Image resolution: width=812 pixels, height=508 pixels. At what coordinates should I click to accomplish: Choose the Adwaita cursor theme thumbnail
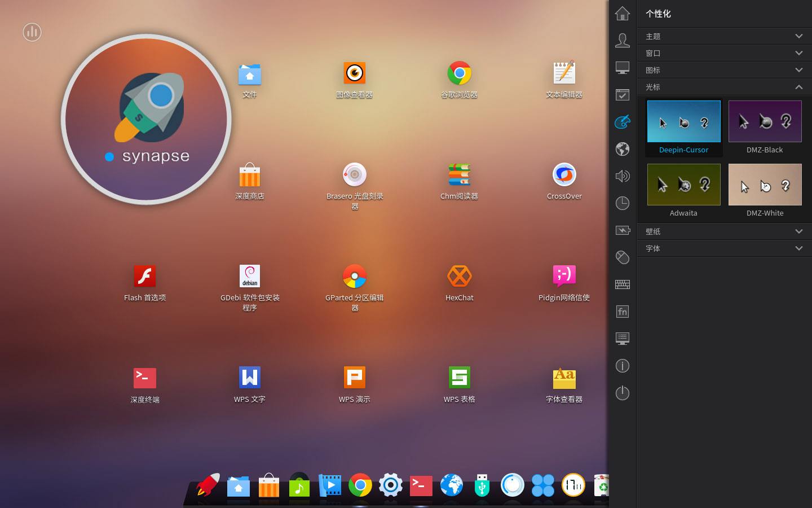pyautogui.click(x=683, y=190)
